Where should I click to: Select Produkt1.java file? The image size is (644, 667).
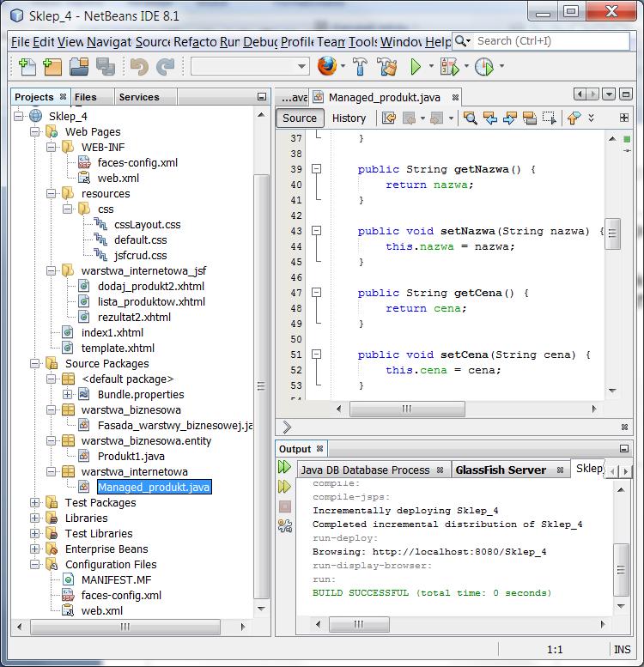tap(131, 456)
